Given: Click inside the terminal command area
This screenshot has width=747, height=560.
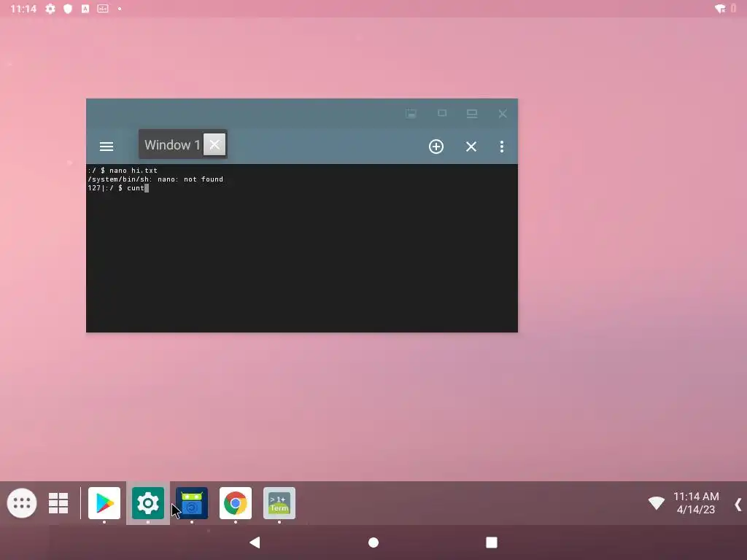Looking at the screenshot, I should tap(301, 248).
